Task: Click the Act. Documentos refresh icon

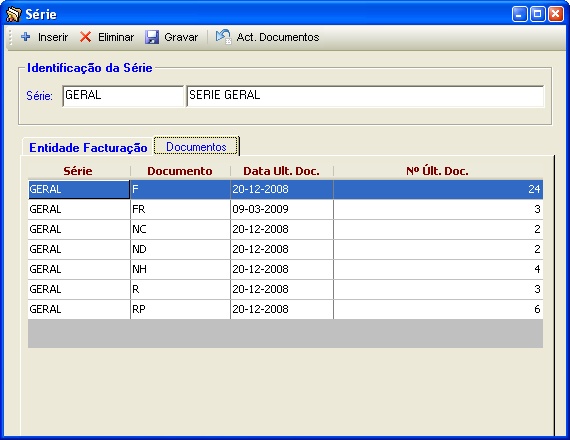Action: click(223, 37)
